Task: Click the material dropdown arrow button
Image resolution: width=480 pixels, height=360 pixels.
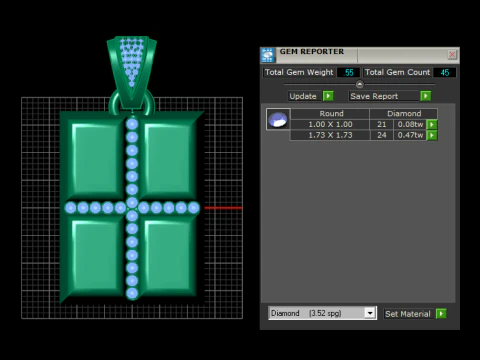Action: click(370, 313)
